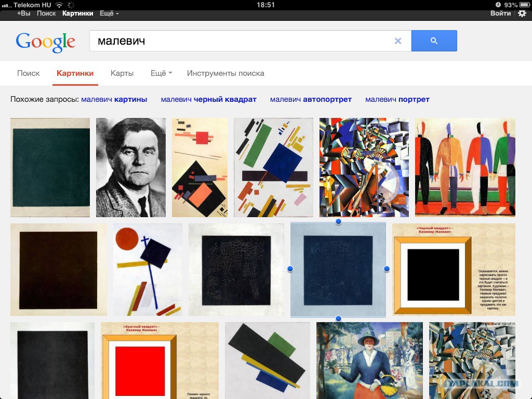Image resolution: width=532 pixels, height=399 pixels.
Task: Tap the battery indicator in the status bar
Action: pos(525,5)
